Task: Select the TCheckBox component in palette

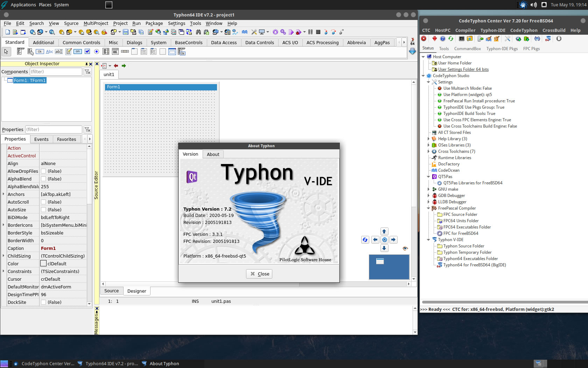Action: pyautogui.click(x=87, y=52)
